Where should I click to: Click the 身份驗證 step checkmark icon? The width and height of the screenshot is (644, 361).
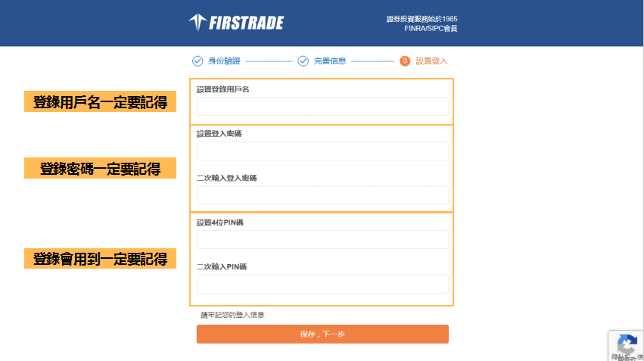coord(198,61)
